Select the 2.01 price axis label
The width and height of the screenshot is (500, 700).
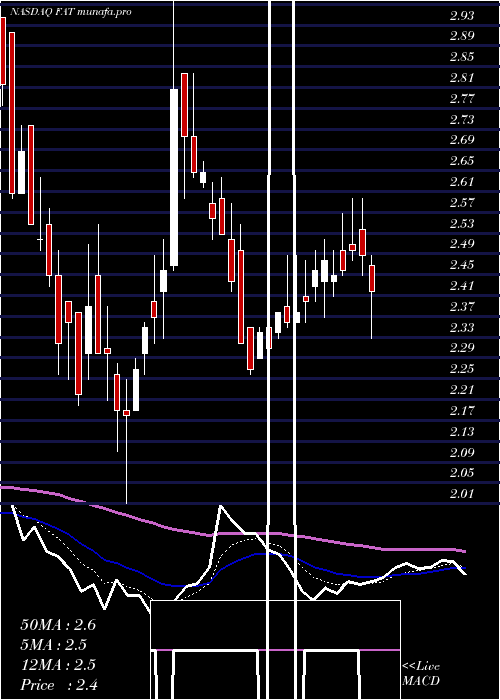pyautogui.click(x=462, y=494)
